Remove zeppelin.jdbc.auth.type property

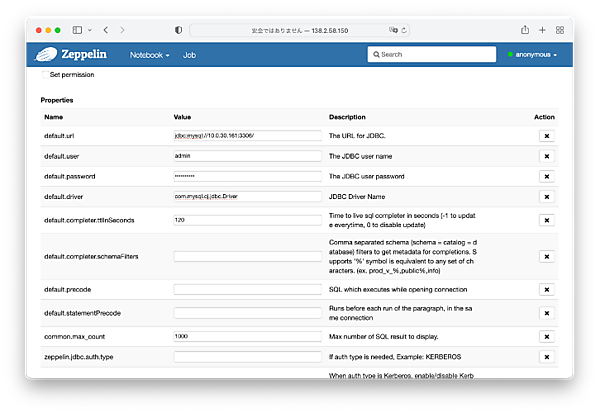[546, 357]
